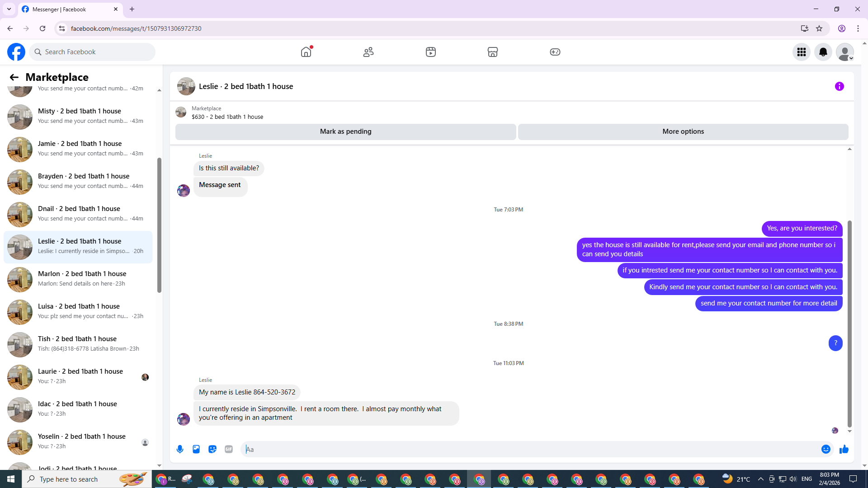Switch to the Marketplace tab
The width and height of the screenshot is (868, 488).
coord(492,52)
